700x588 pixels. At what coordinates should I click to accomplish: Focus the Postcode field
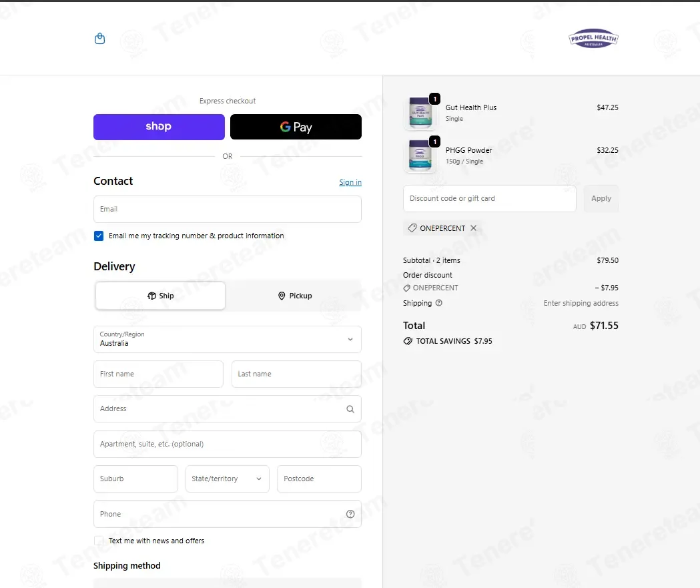(x=319, y=479)
